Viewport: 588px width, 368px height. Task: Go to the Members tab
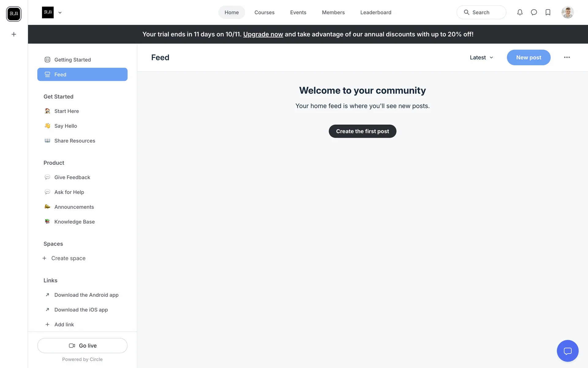(333, 12)
